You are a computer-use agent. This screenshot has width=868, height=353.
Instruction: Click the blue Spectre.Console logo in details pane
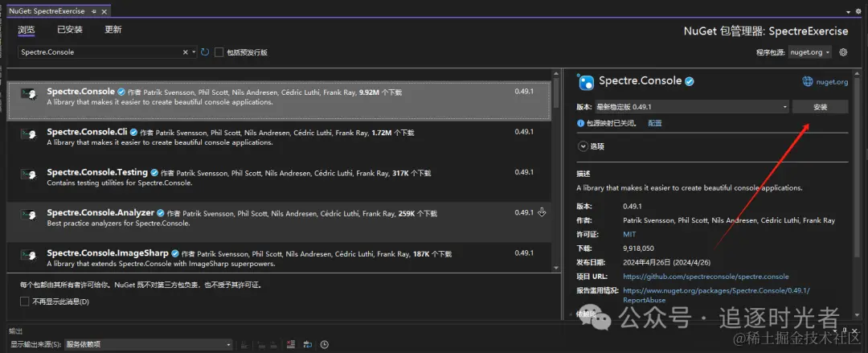point(586,83)
